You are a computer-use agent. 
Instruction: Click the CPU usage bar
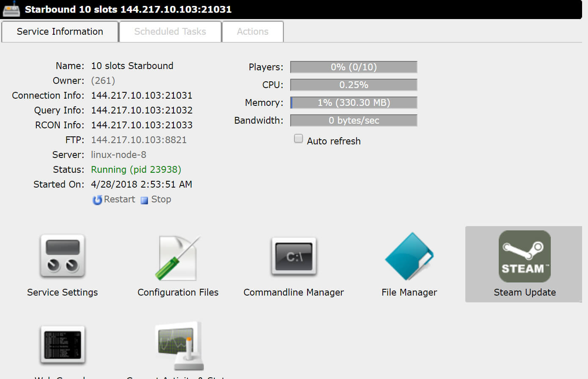354,85
